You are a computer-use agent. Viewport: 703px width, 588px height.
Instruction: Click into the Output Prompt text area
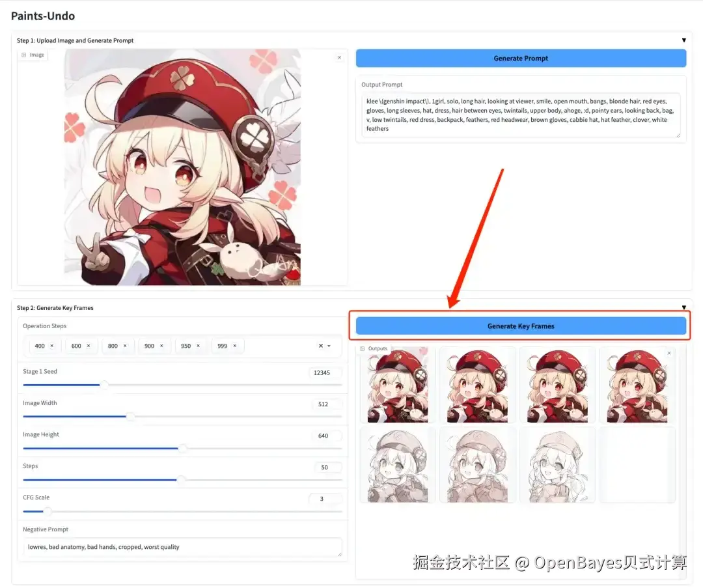point(521,115)
